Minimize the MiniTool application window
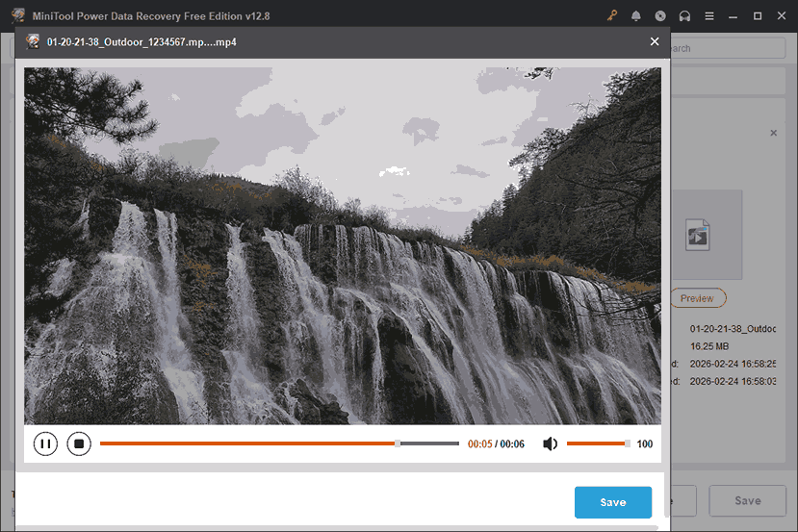 [x=733, y=15]
